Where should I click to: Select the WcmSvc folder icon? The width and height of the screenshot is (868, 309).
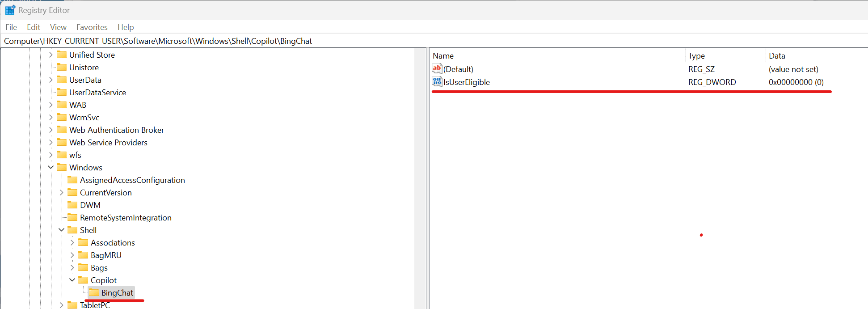(62, 117)
